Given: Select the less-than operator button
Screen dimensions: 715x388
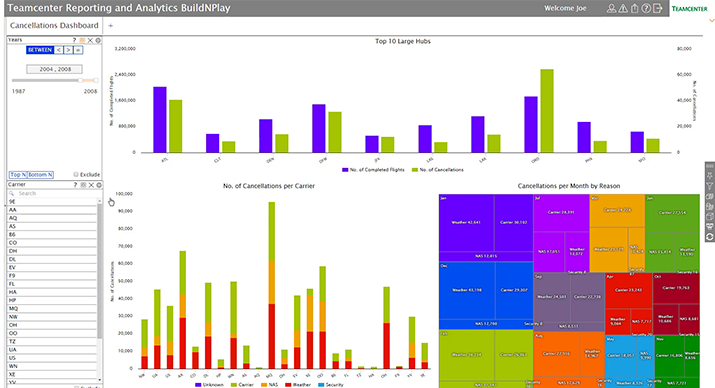Looking at the screenshot, I should click(x=59, y=50).
